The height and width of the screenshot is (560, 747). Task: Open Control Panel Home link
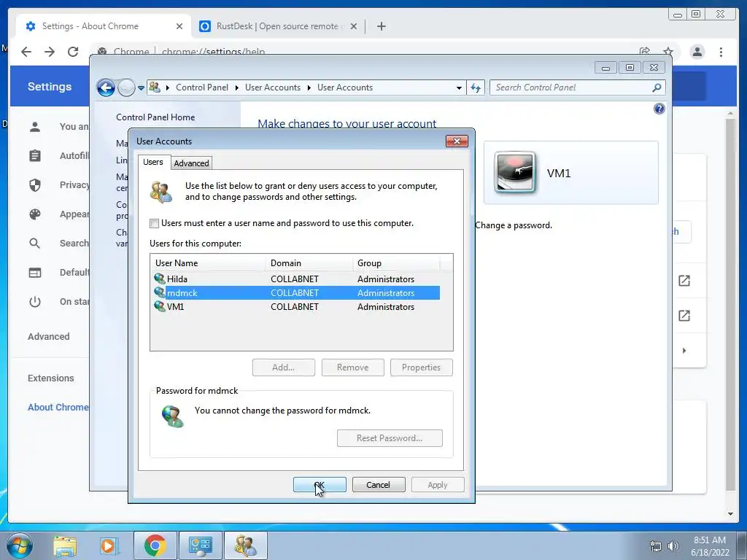coord(155,117)
